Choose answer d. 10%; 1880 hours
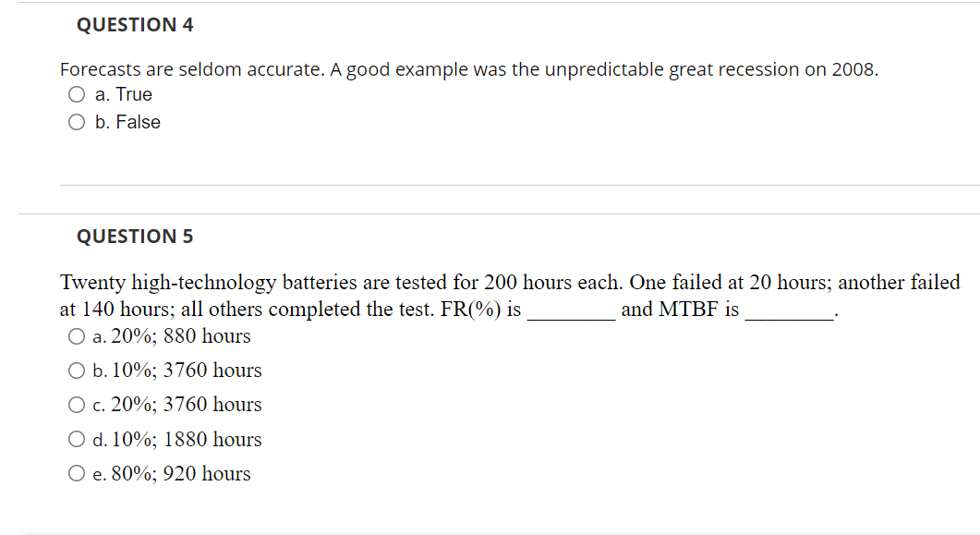Screen dimensions: 980x535 click(77, 438)
